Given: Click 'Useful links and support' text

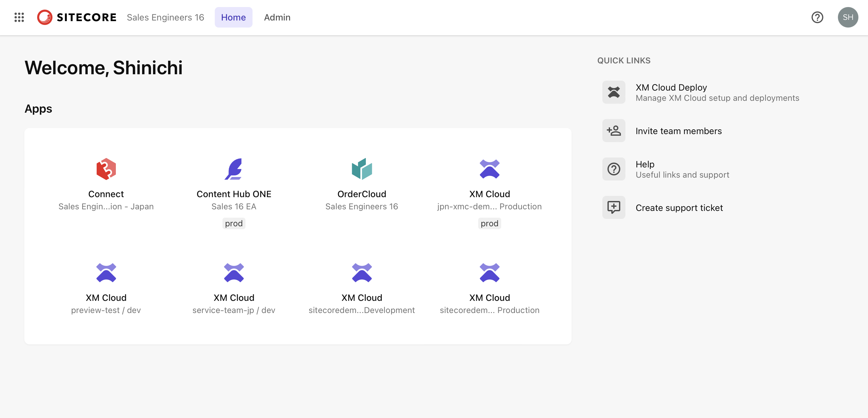Looking at the screenshot, I should tap(682, 175).
